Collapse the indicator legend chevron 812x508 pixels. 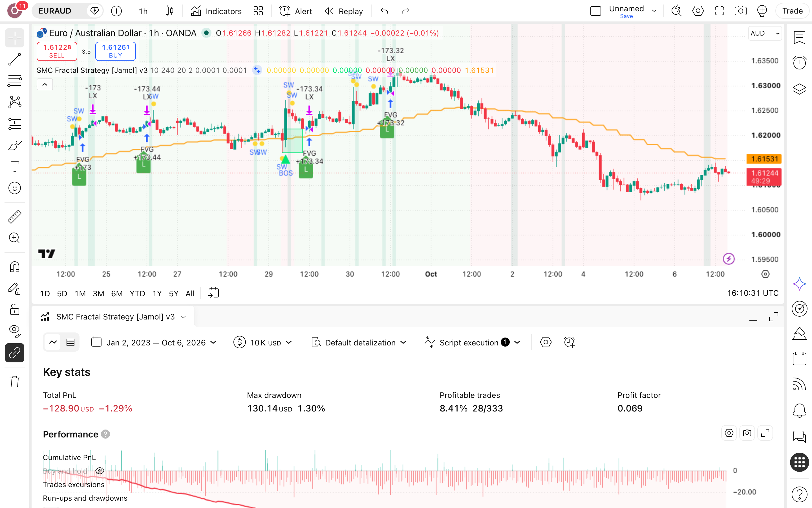pos(45,84)
